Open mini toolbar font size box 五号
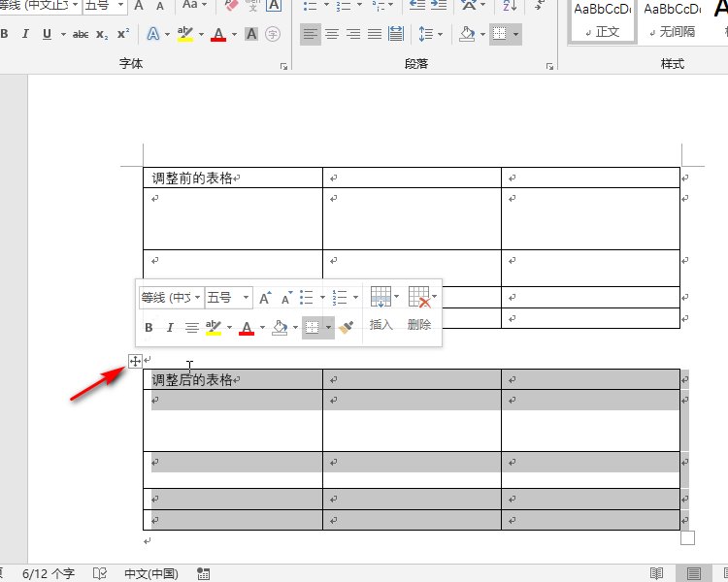 pyautogui.click(x=229, y=297)
